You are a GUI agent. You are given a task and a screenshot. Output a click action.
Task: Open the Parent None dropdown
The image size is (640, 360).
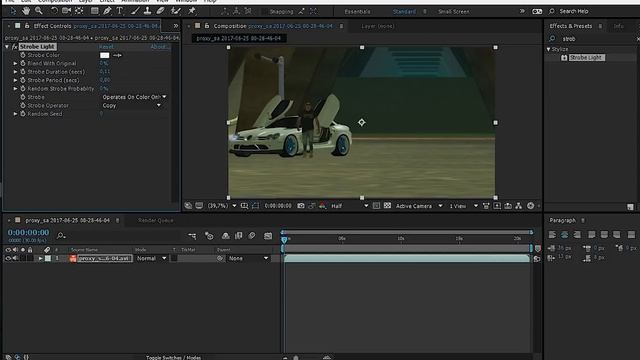click(x=248, y=258)
